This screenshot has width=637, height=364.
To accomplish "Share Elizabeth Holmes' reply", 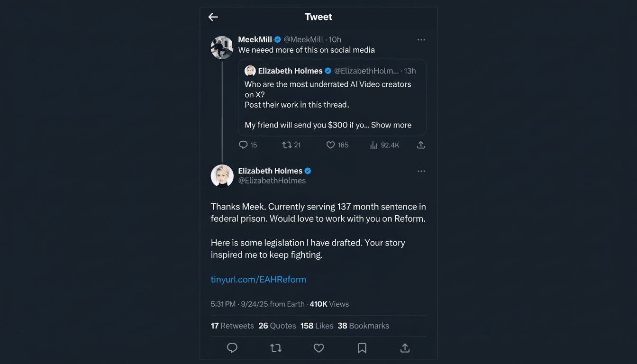I will point(405,348).
